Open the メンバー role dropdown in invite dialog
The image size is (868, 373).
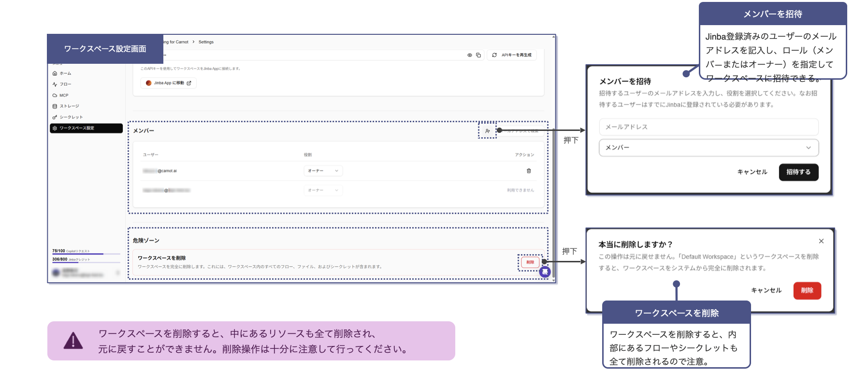(709, 148)
